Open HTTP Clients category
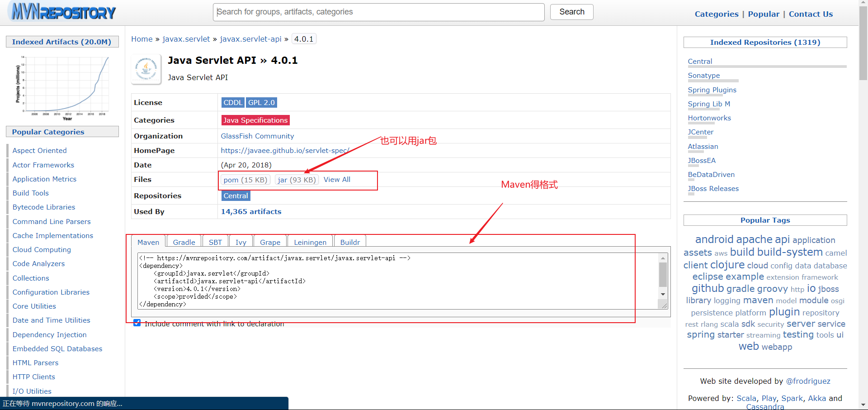Image resolution: width=868 pixels, height=410 pixels. [33, 377]
